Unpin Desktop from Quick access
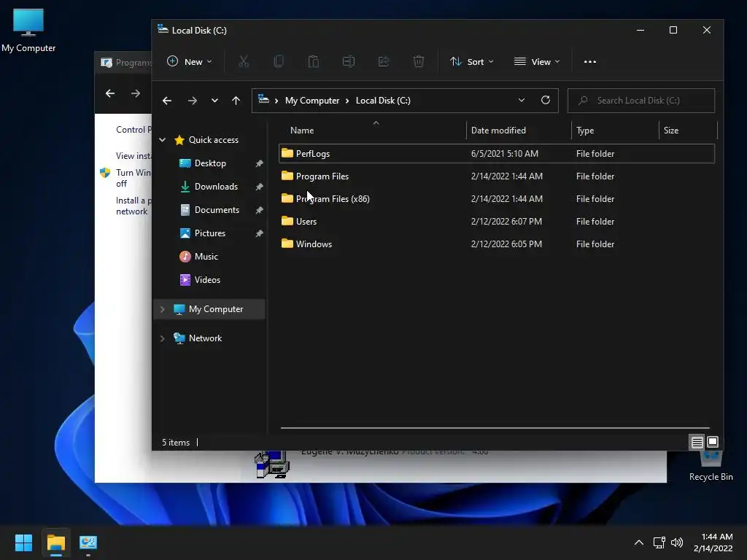 coord(259,163)
